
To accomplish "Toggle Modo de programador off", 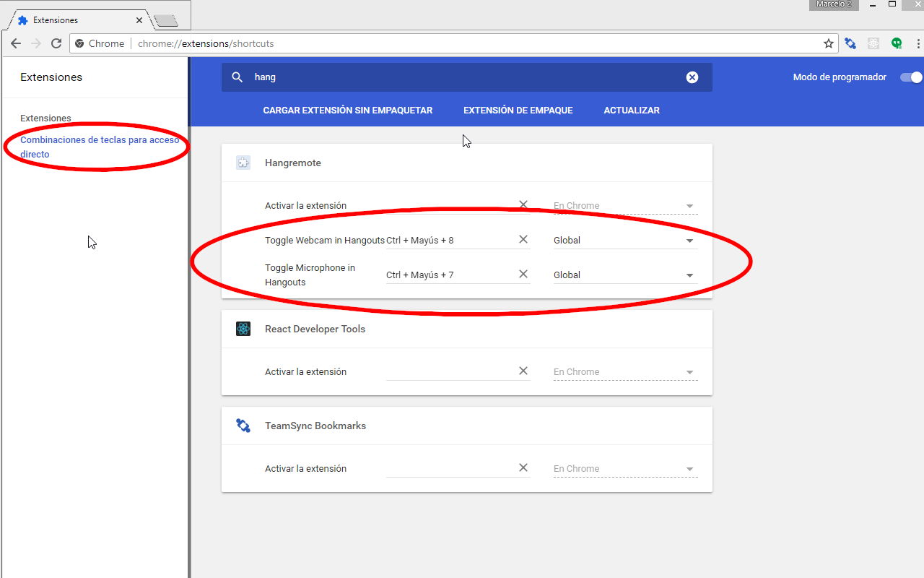I will (x=911, y=77).
